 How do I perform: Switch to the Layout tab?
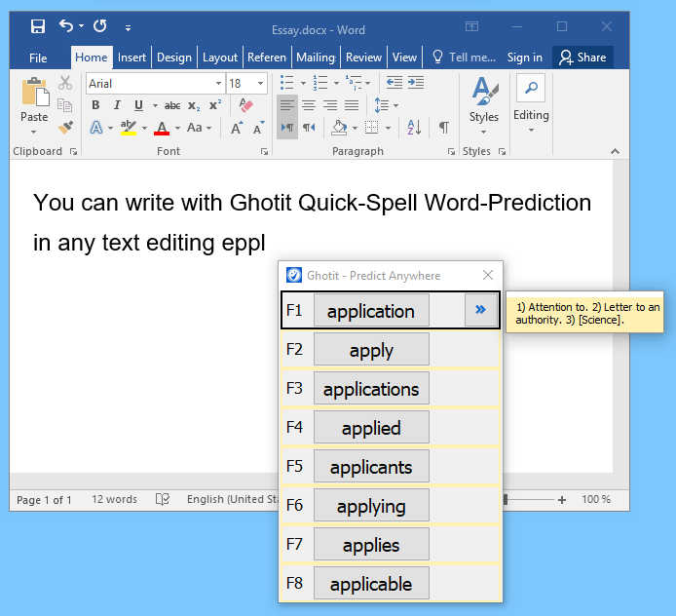point(220,58)
